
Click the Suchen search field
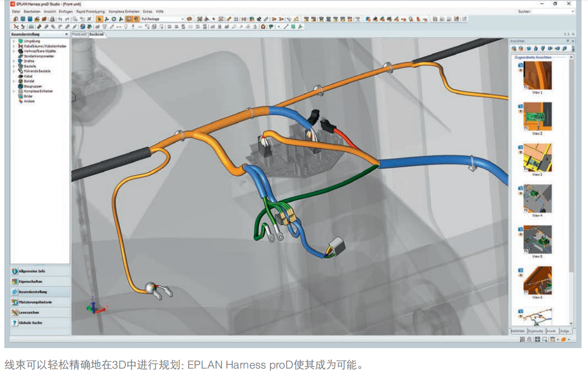click(553, 12)
